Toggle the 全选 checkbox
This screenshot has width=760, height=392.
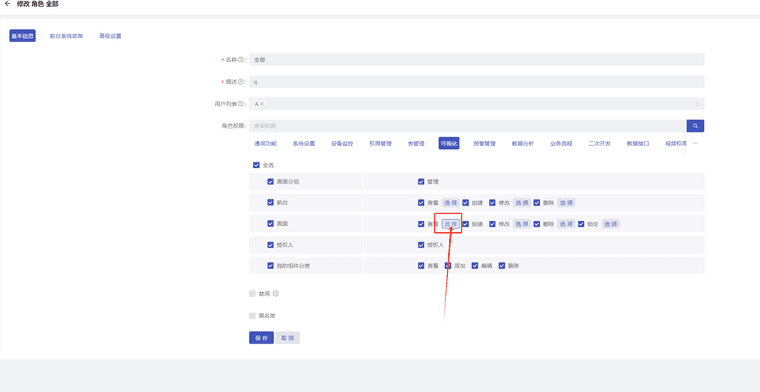pos(256,165)
